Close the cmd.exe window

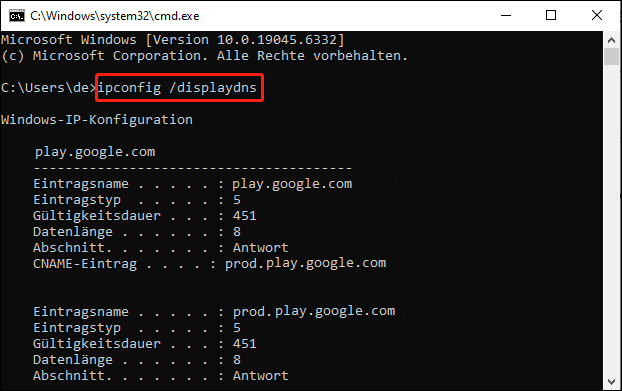597,15
